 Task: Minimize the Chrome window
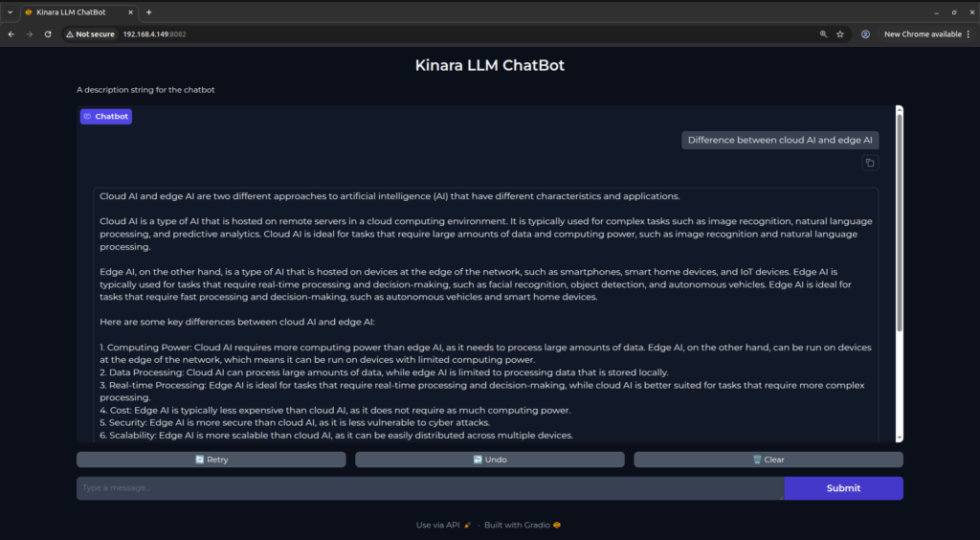click(936, 11)
